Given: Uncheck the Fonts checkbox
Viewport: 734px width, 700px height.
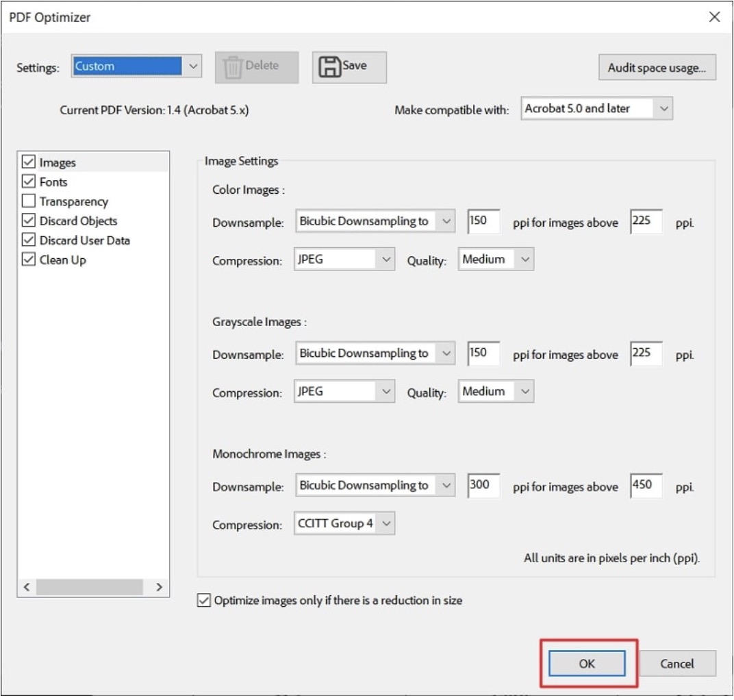Looking at the screenshot, I should pos(29,182).
